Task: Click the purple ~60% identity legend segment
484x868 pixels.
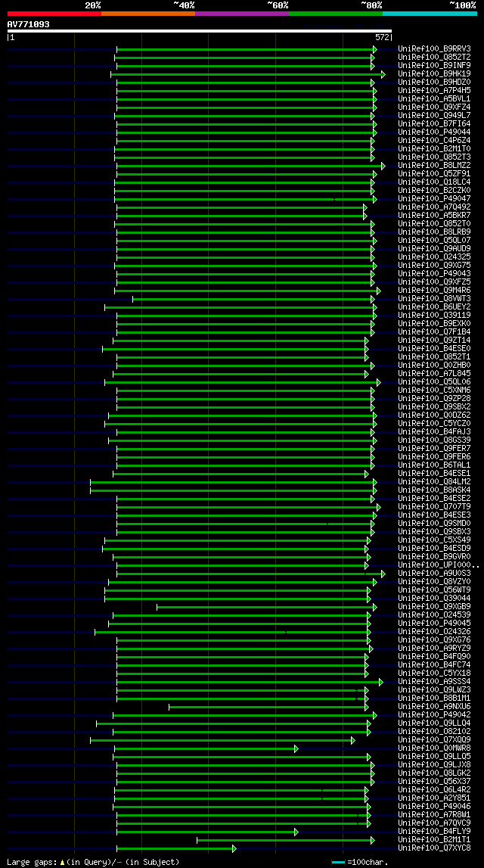Action: tap(242, 14)
